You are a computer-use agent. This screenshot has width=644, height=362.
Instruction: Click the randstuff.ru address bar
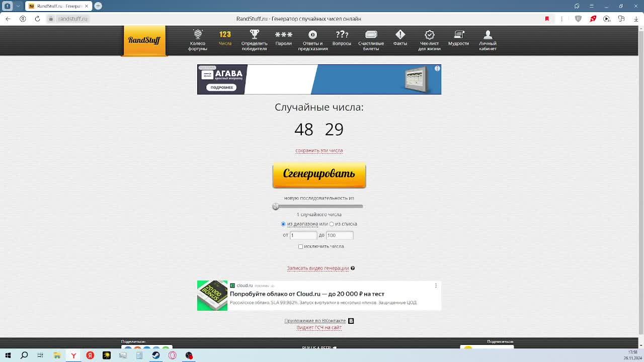[73, 19]
